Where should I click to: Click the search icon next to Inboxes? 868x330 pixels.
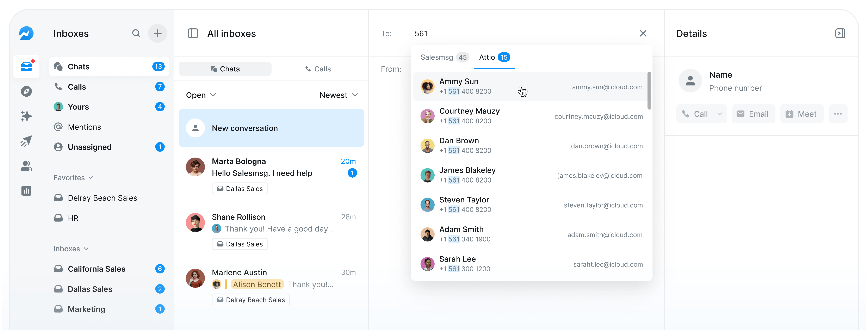[x=136, y=33]
